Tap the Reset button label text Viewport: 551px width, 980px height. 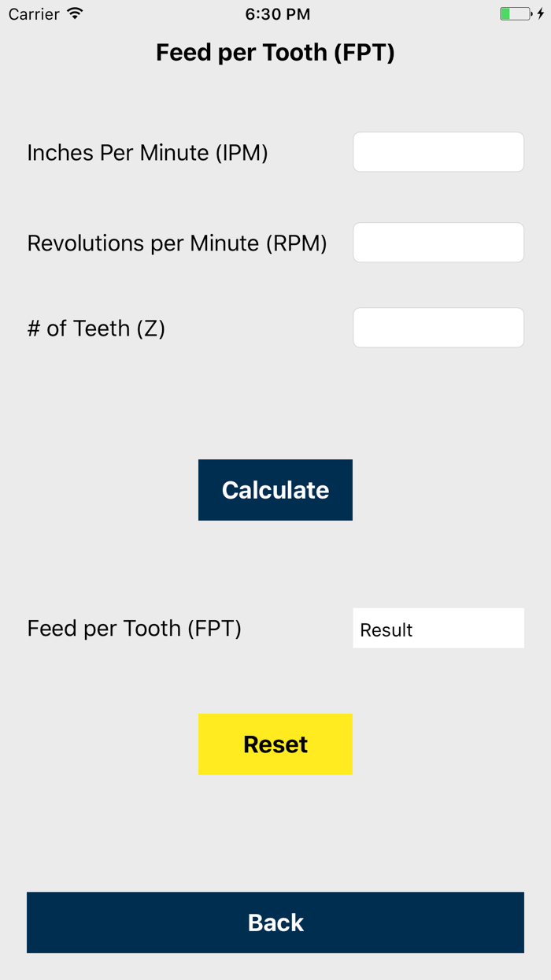(x=275, y=744)
